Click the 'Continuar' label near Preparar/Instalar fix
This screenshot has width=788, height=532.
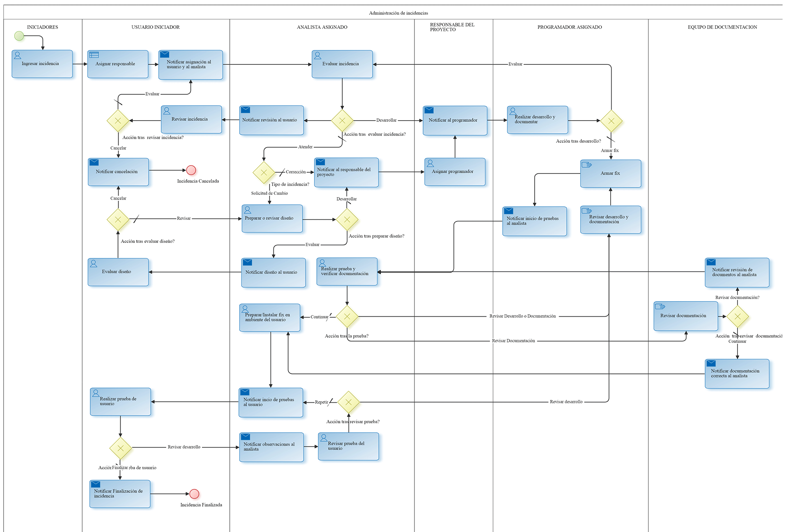coord(319,317)
